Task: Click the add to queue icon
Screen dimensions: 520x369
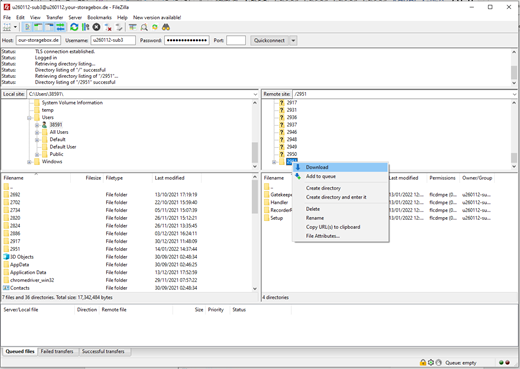Action: point(298,176)
